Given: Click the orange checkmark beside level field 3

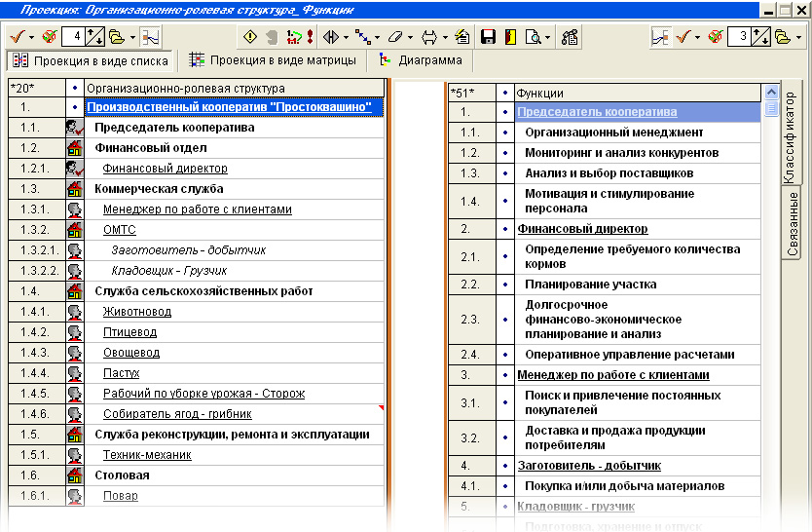Looking at the screenshot, I should 683,37.
